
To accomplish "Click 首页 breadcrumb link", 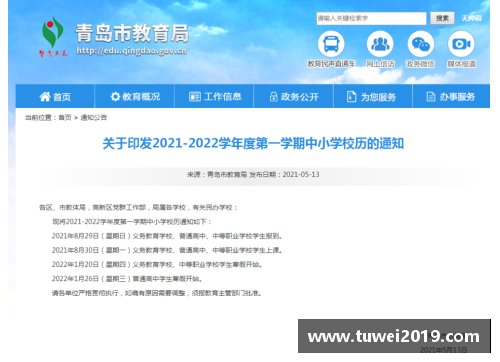I will tap(65, 117).
